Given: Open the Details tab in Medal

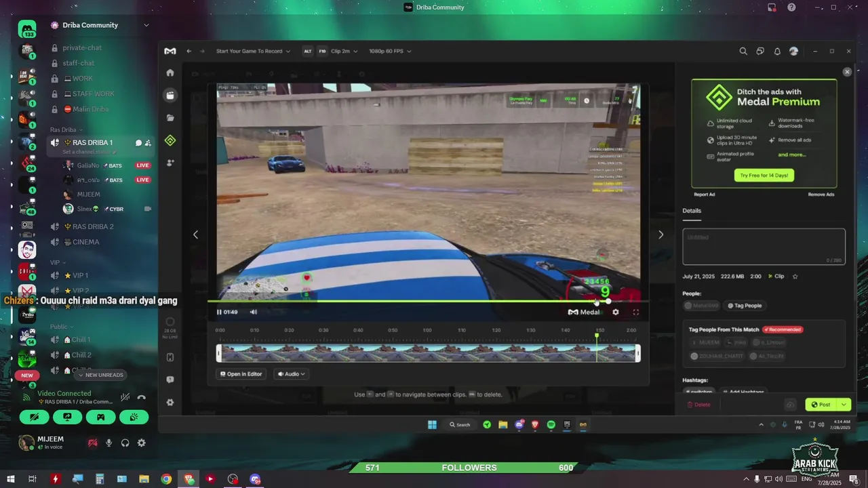Looking at the screenshot, I should pos(692,211).
